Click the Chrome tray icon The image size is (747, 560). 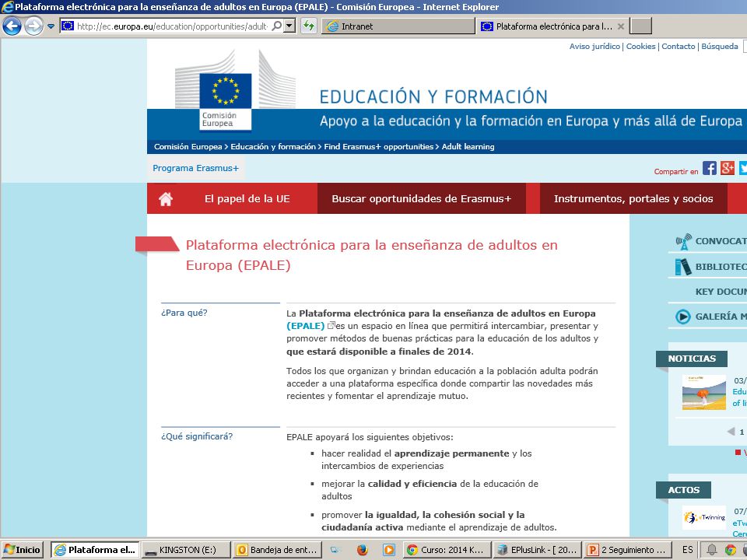click(x=731, y=550)
